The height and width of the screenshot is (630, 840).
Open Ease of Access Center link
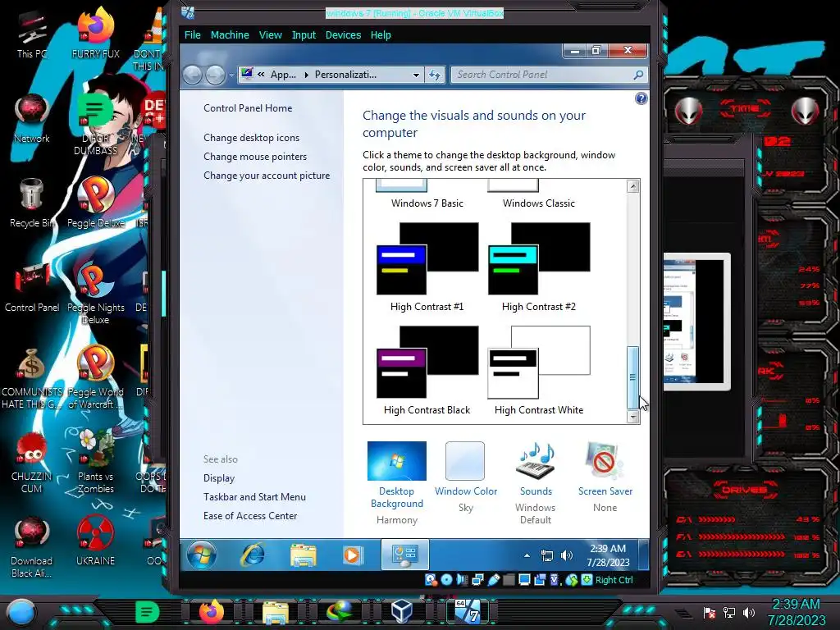(249, 515)
